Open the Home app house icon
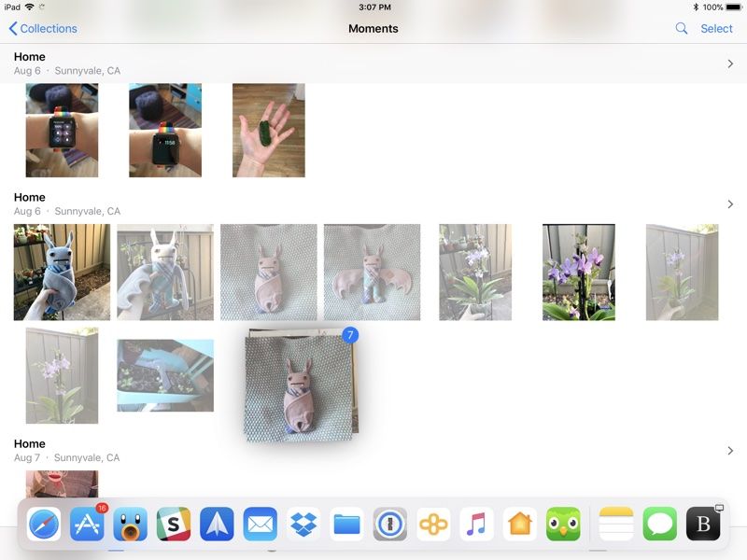The height and width of the screenshot is (560, 747). click(x=520, y=524)
